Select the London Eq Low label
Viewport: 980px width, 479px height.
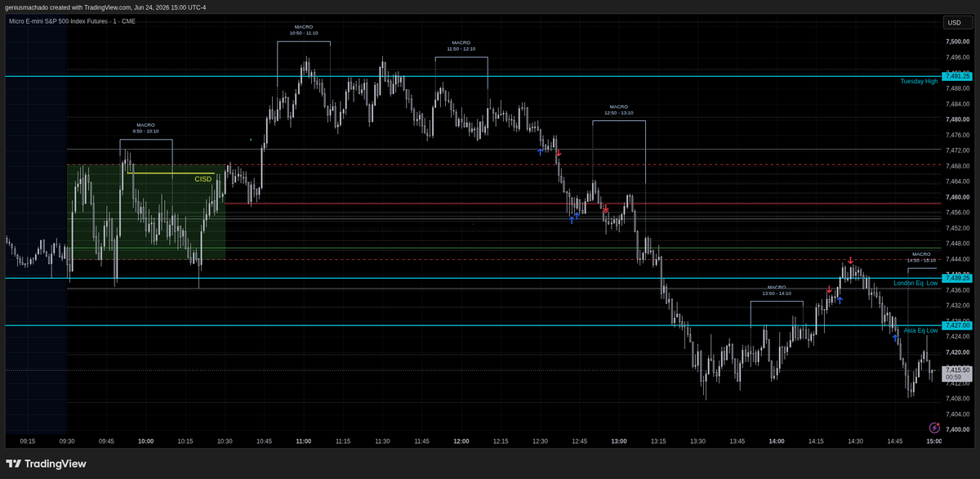click(915, 283)
